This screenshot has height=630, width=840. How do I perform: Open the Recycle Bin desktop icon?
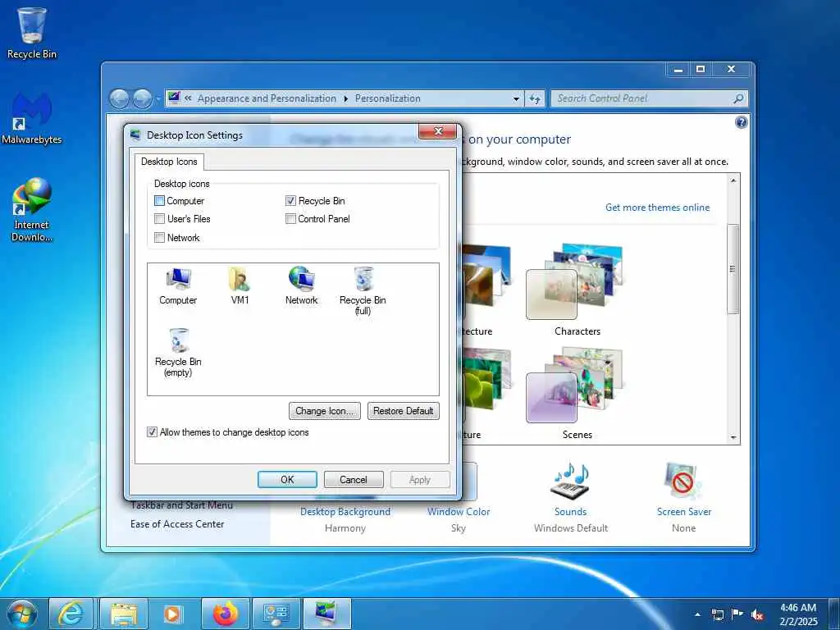[32, 33]
